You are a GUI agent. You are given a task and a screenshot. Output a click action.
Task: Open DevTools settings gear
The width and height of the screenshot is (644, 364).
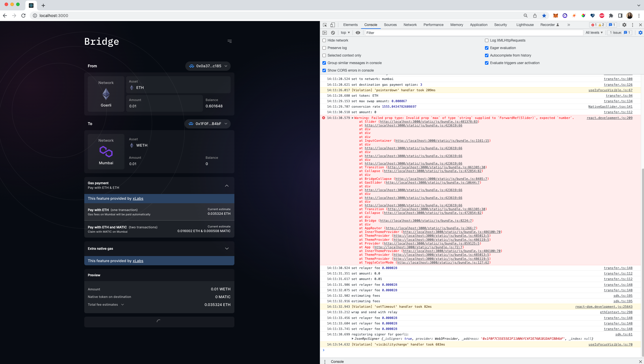coord(624,25)
